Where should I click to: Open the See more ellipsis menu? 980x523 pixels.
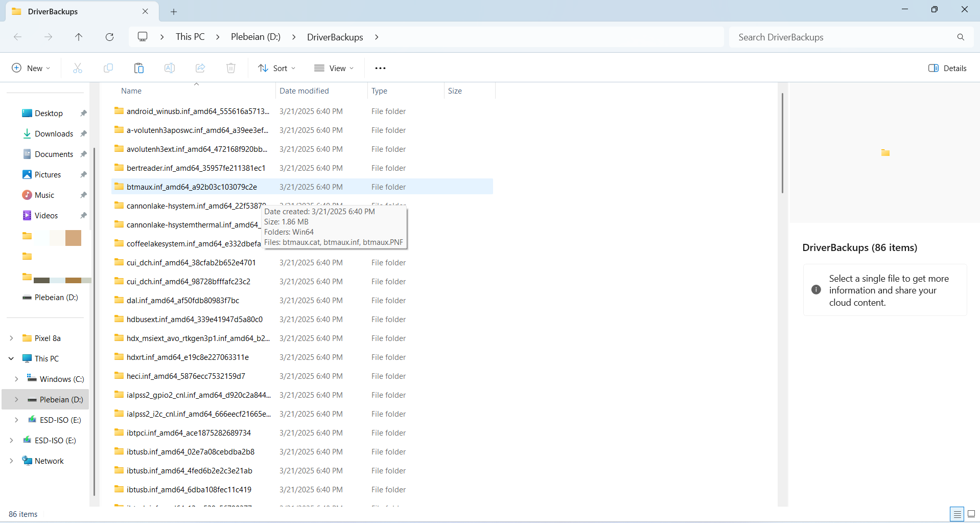coord(380,68)
